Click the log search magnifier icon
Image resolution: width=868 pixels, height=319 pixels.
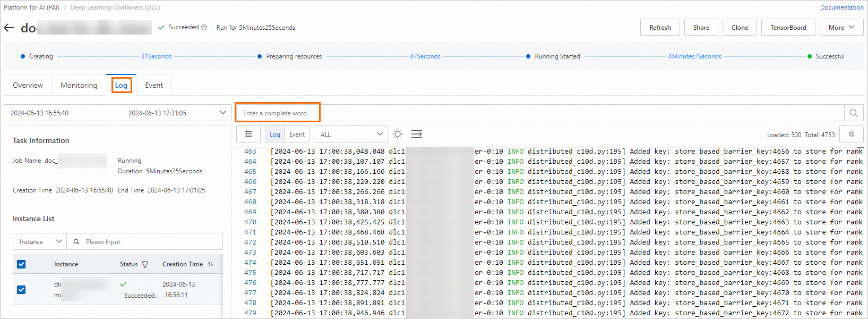853,113
